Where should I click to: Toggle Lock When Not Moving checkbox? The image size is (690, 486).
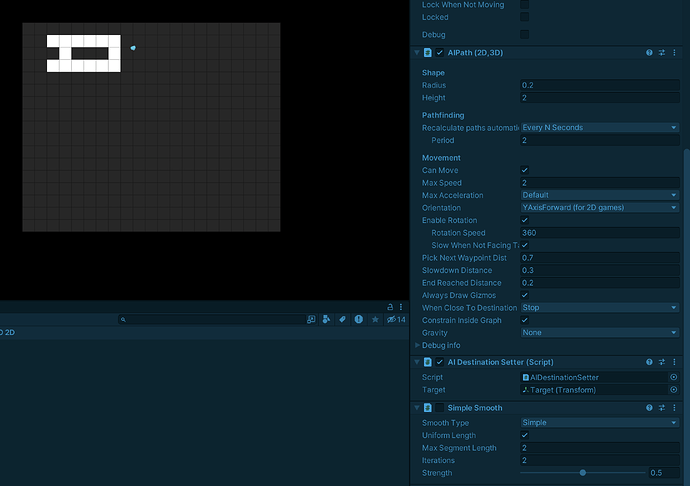(x=525, y=4)
